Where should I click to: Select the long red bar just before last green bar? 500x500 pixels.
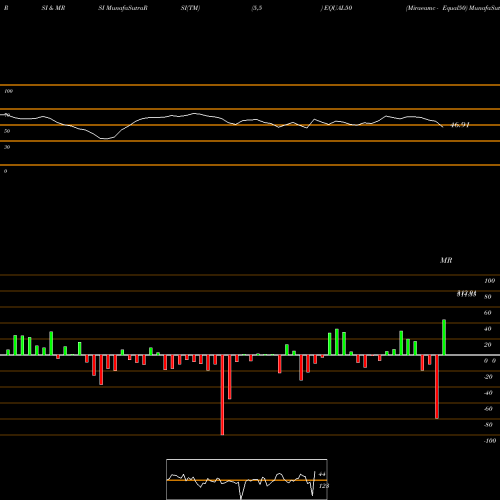click(437, 387)
